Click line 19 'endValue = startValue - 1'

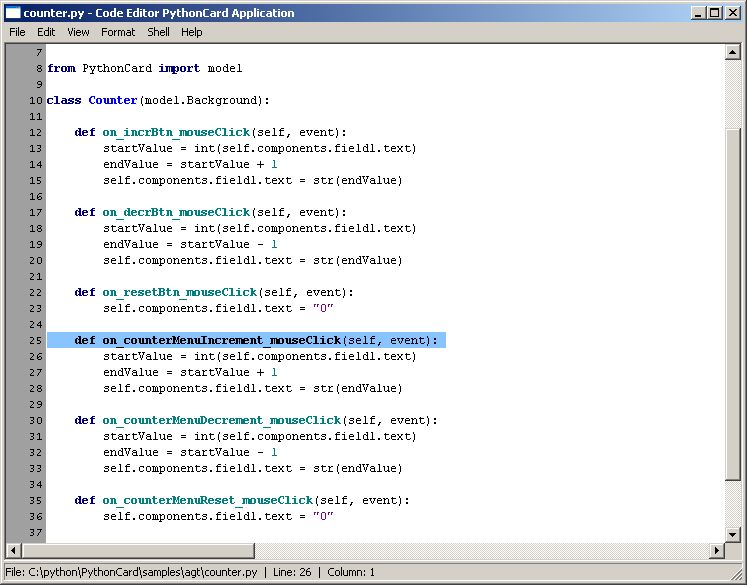click(190, 244)
